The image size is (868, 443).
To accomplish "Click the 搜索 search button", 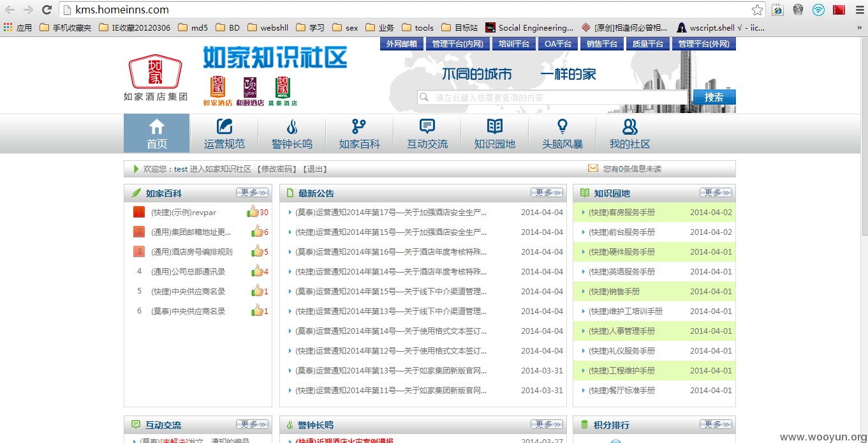I will pos(714,97).
